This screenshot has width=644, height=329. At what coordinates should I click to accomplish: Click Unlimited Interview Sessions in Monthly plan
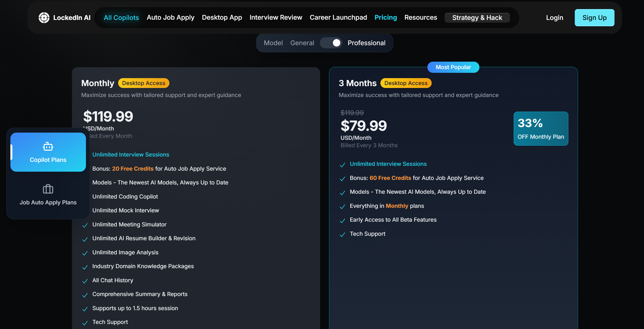point(131,155)
